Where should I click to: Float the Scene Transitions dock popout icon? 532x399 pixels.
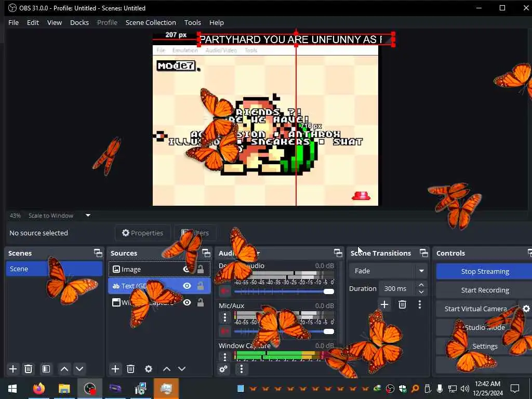coord(424,253)
